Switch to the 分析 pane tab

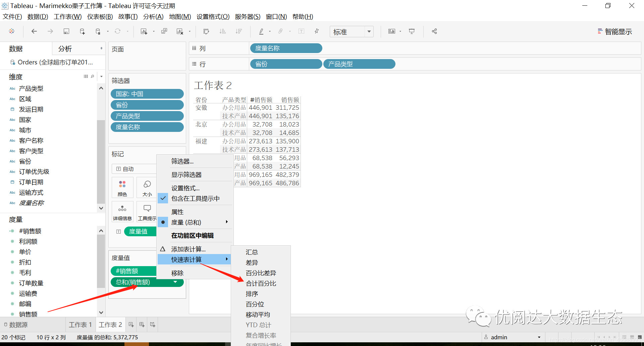pos(65,49)
